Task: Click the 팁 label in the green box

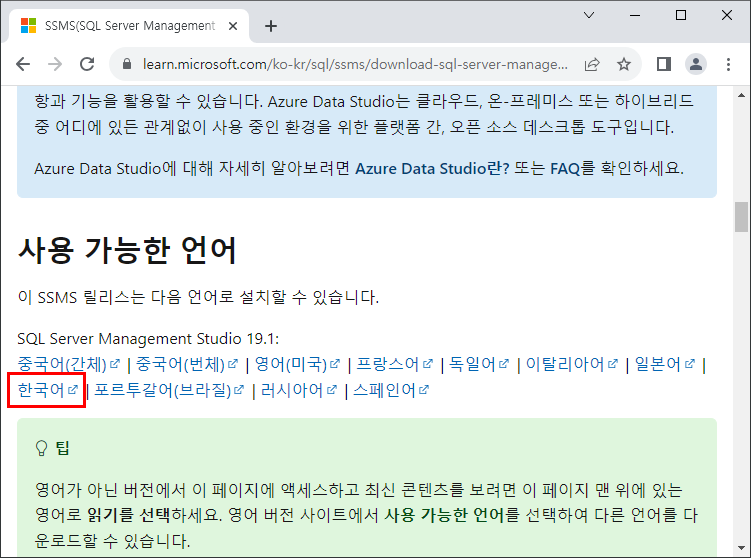Action: click(x=63, y=448)
